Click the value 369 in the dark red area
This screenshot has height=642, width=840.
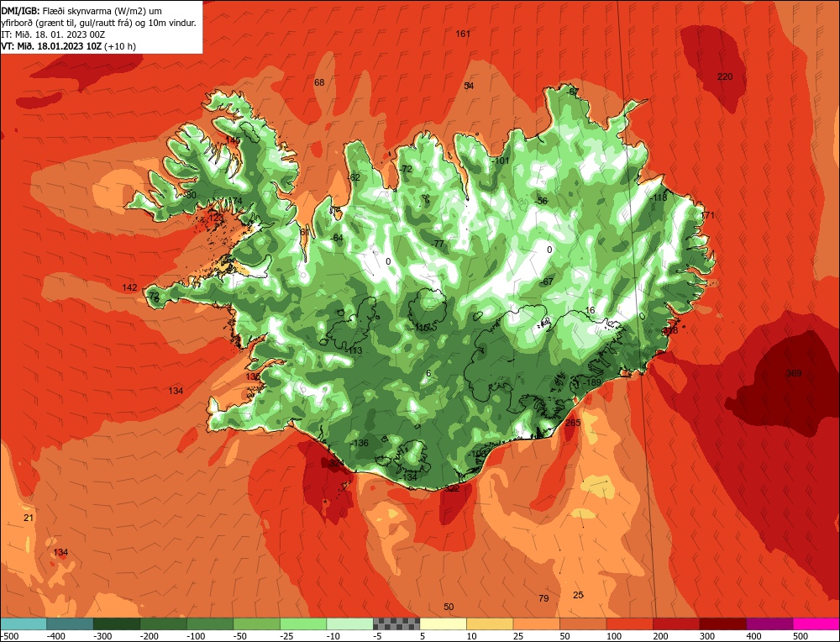pyautogui.click(x=794, y=373)
